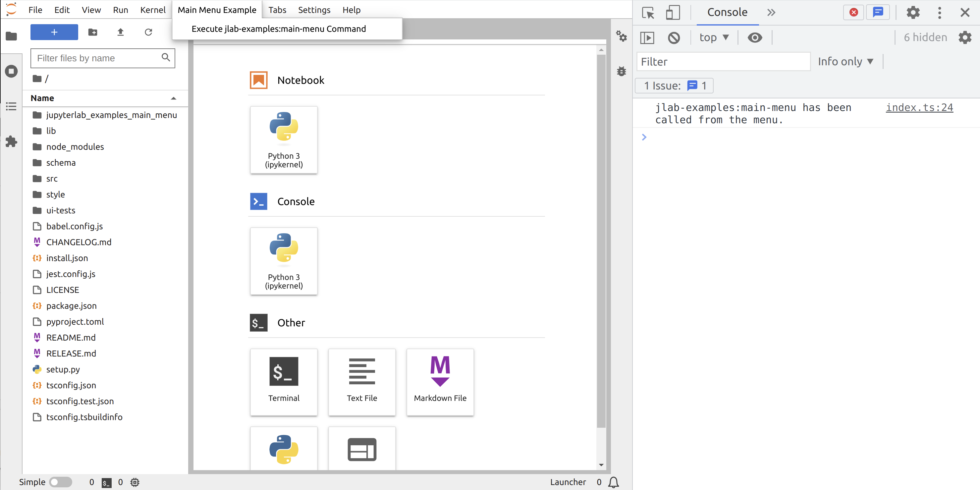Open the Main Menu Example menu
Viewport: 980px width, 490px height.
(x=216, y=9)
